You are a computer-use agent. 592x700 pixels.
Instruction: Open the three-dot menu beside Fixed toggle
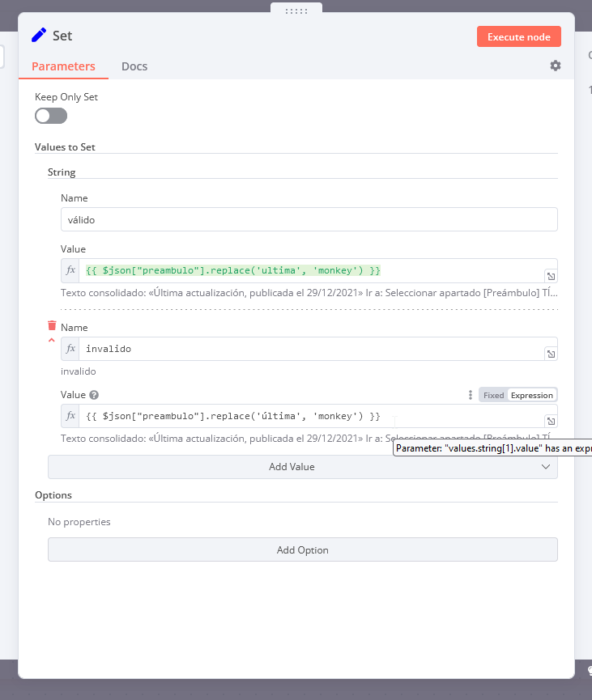point(470,394)
